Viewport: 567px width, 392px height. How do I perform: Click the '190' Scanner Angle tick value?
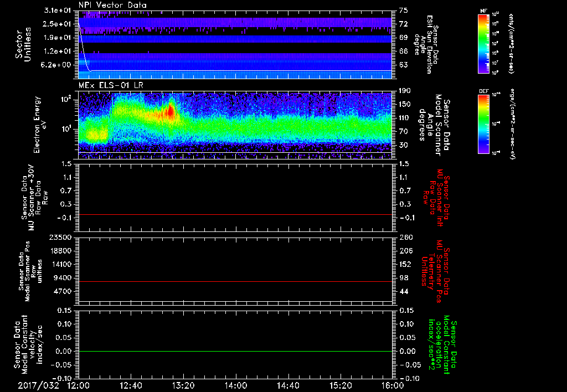point(405,91)
